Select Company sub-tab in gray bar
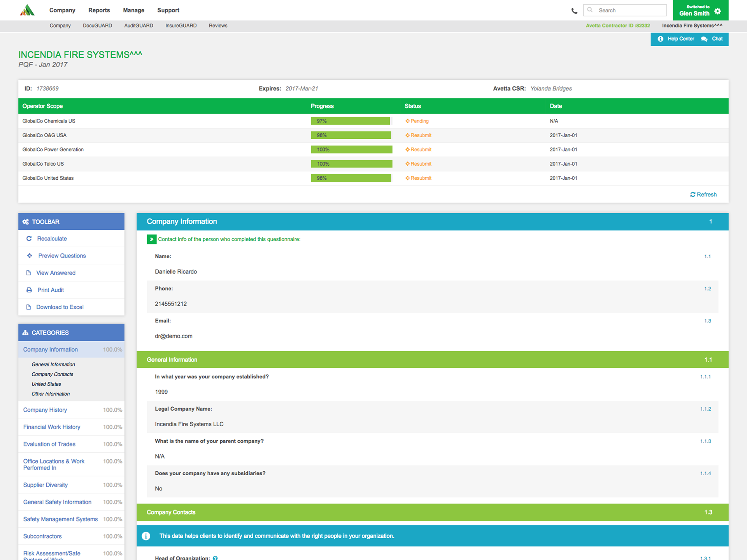 tap(60, 26)
